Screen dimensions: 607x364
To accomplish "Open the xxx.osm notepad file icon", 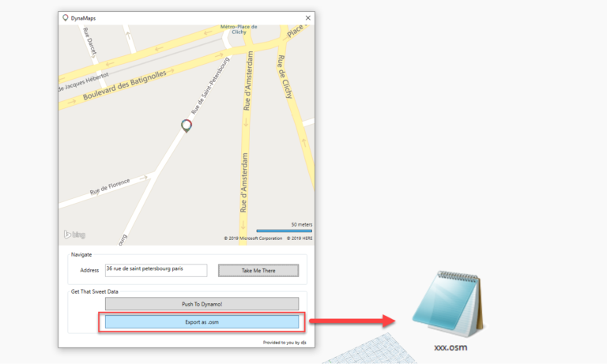I will (x=449, y=304).
